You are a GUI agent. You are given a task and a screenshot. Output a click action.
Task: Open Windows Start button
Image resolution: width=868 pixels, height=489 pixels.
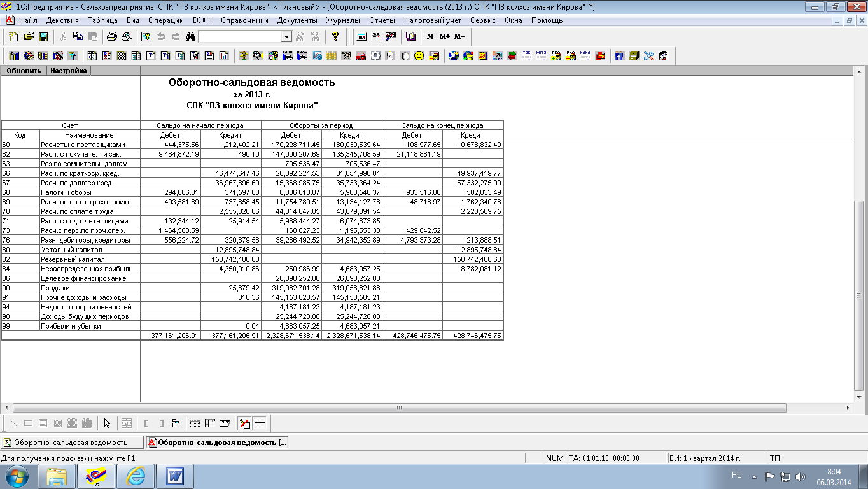[17, 476]
